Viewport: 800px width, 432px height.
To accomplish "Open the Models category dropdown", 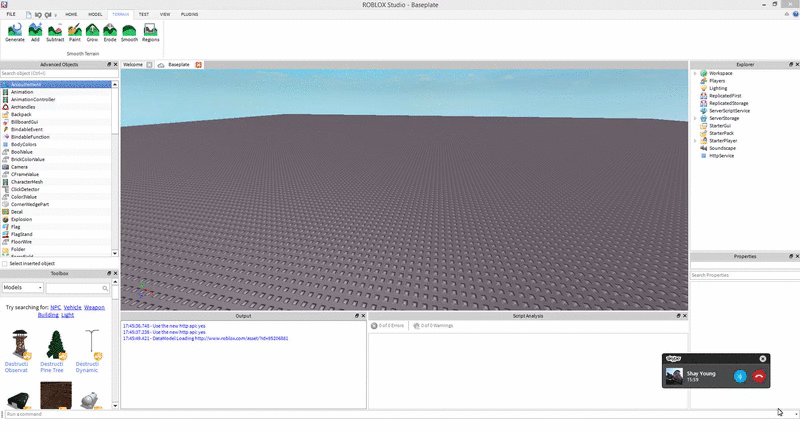I will coord(22,288).
